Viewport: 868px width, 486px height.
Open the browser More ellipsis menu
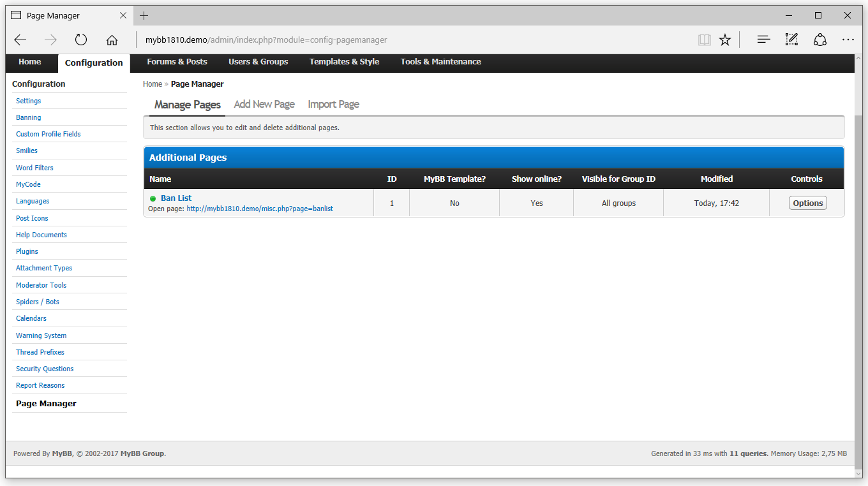click(x=848, y=40)
